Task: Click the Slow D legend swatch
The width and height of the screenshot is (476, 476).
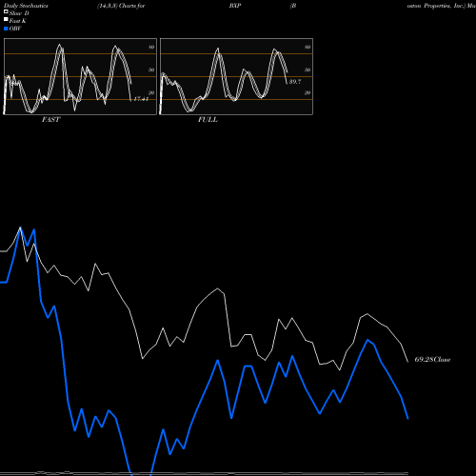Action: [x=6, y=11]
